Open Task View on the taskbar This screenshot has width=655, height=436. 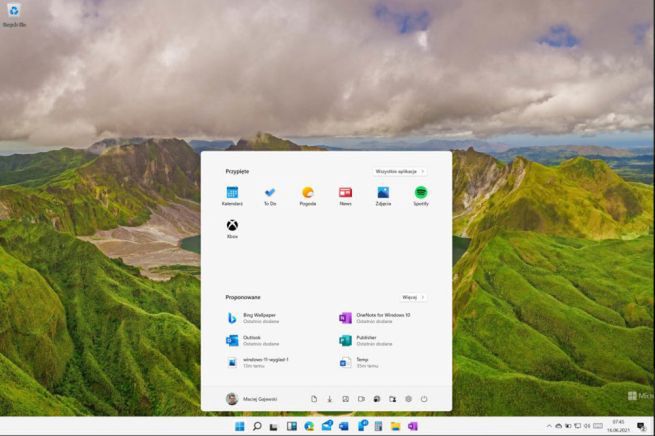[x=274, y=426]
